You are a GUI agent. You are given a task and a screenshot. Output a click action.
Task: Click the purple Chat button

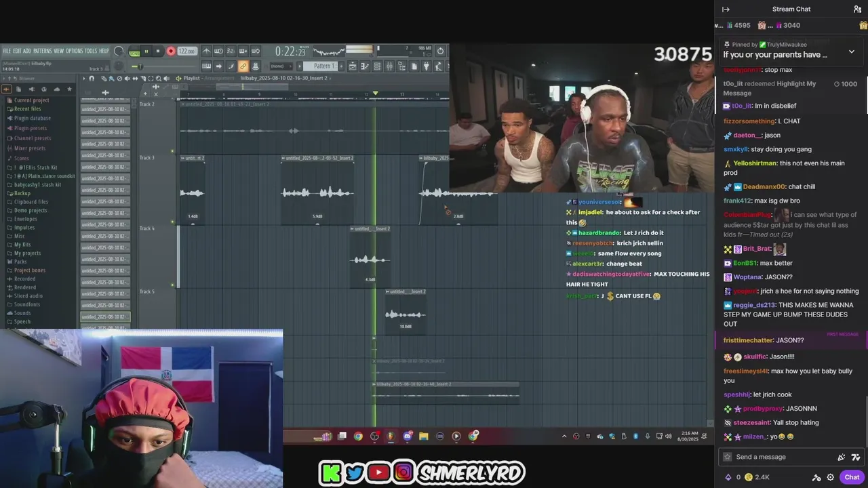click(852, 477)
